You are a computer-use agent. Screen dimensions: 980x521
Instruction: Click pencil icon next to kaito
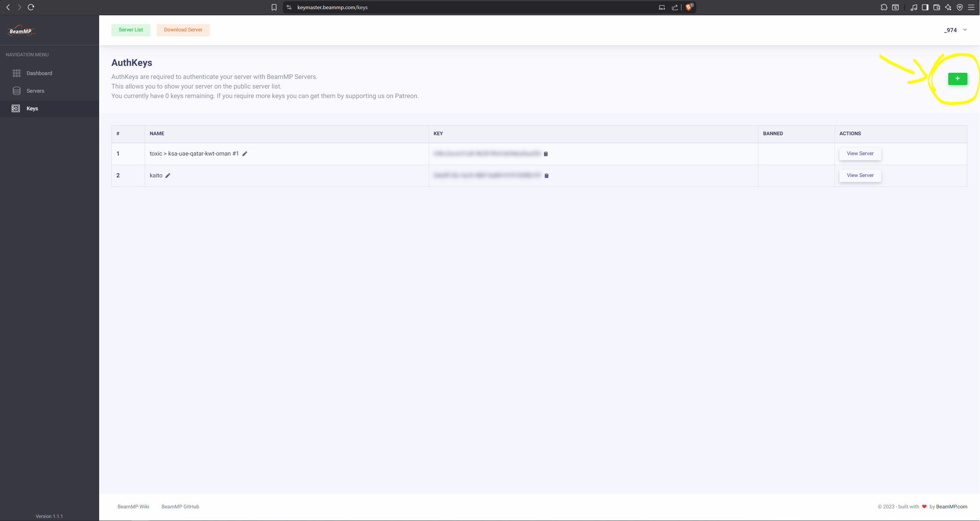pyautogui.click(x=168, y=175)
